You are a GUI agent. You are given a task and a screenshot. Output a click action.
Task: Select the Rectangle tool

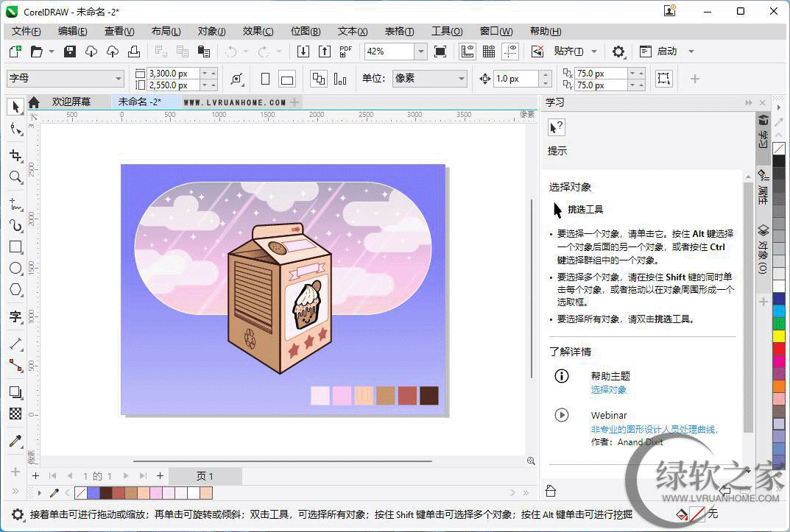pyautogui.click(x=15, y=247)
